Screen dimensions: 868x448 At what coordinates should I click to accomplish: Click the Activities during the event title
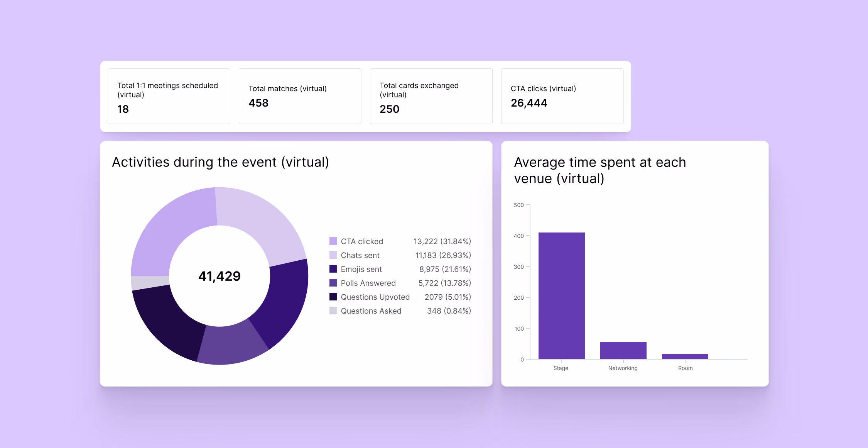[221, 162]
